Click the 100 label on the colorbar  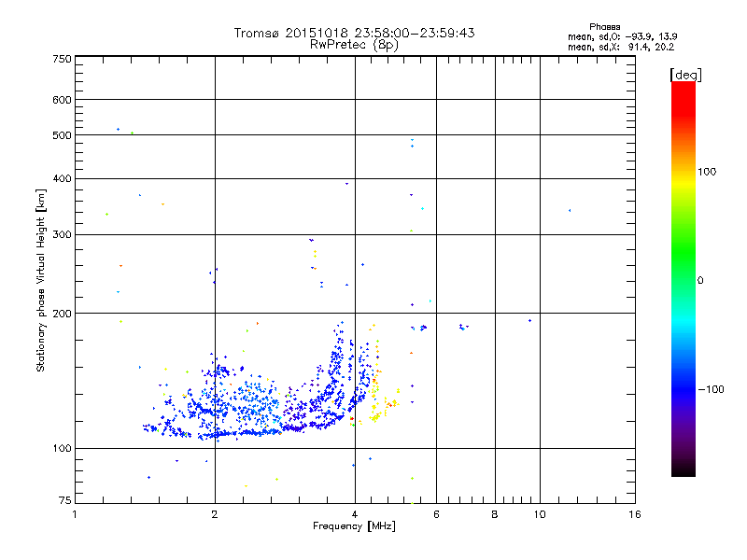[x=707, y=172]
